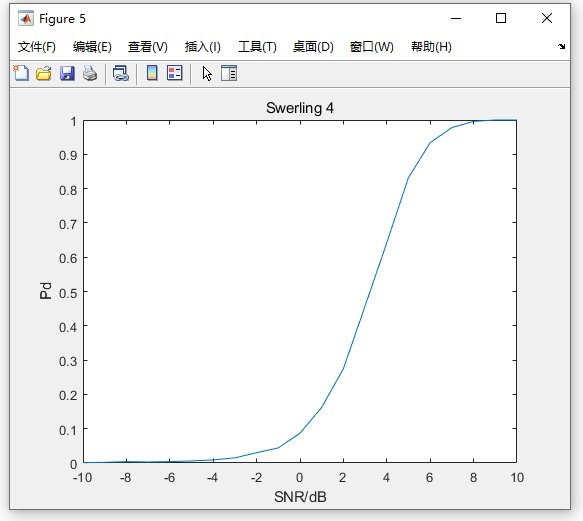Click the Swerling 4 plot title
Viewport: 583px width, 521px height.
click(x=300, y=108)
